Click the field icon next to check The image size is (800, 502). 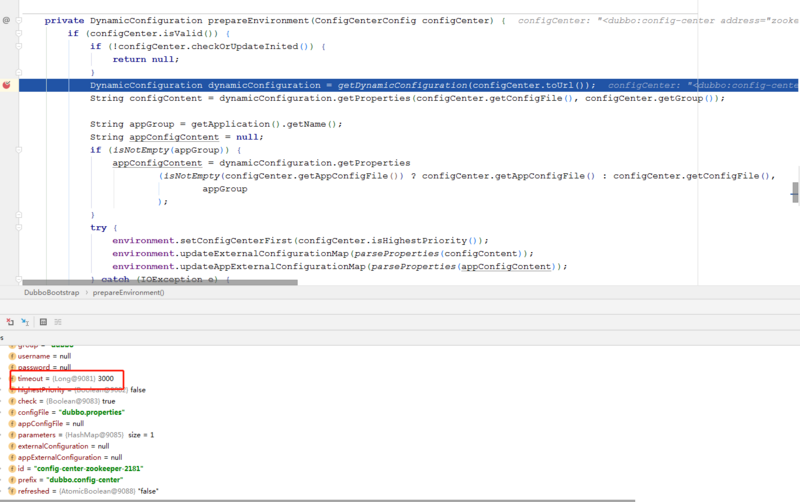[12, 401]
